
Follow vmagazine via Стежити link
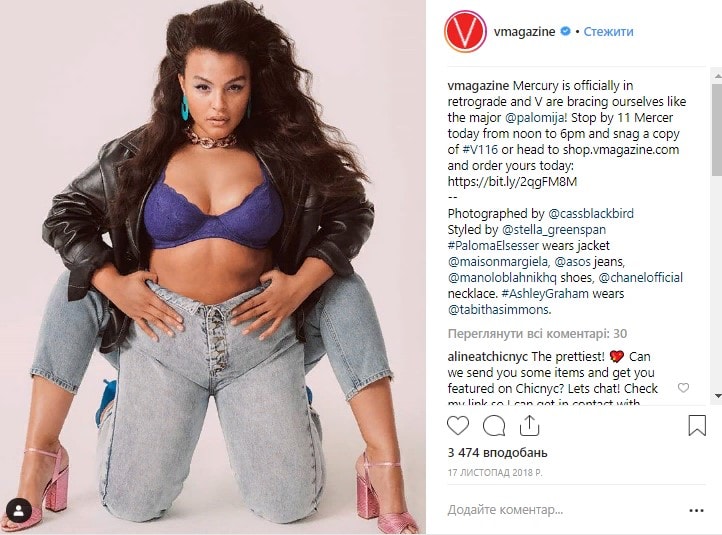click(x=608, y=31)
